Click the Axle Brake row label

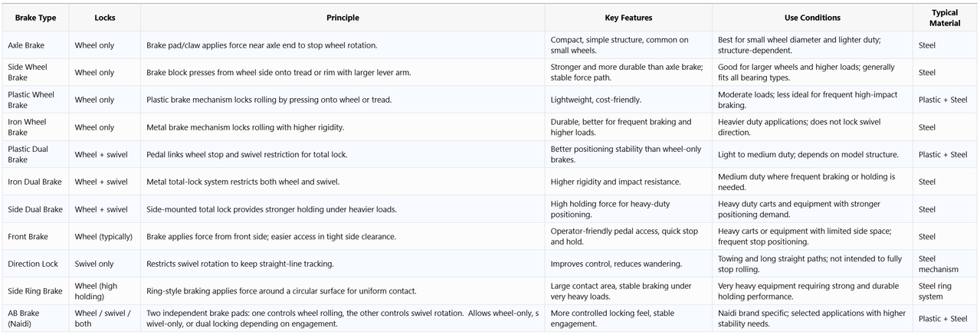pos(35,45)
